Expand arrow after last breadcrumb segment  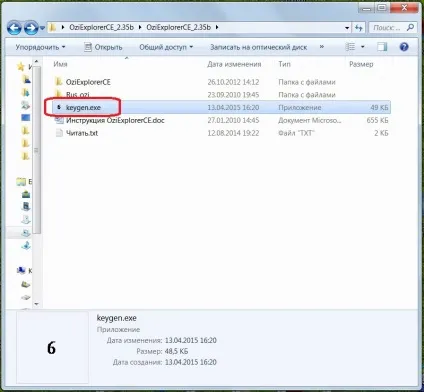tap(217, 27)
